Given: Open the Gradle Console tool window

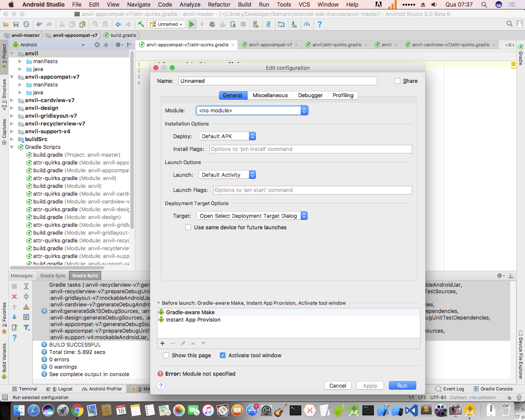Looking at the screenshot, I should tap(493, 389).
